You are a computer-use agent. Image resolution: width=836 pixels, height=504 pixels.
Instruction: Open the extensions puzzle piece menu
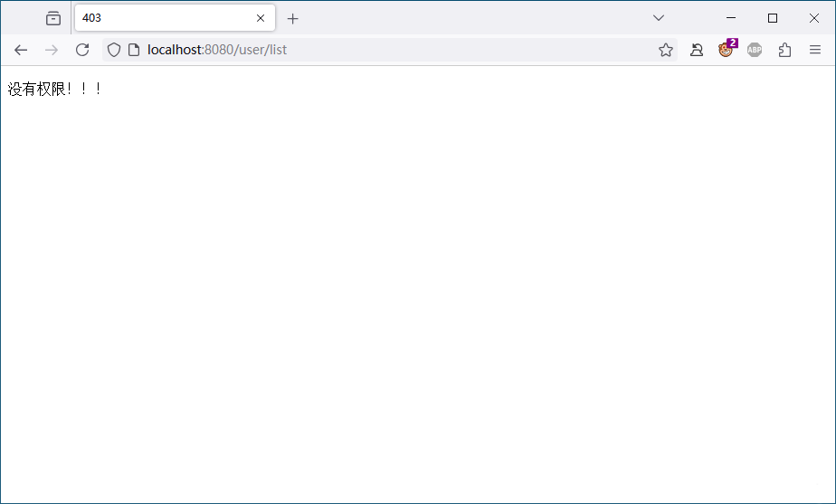(784, 50)
